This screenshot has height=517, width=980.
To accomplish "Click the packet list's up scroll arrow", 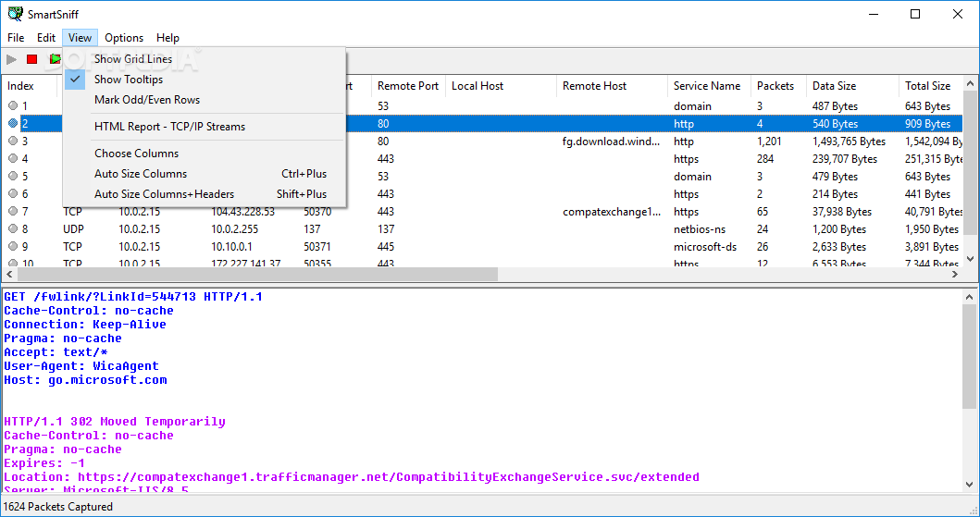I will [970, 83].
